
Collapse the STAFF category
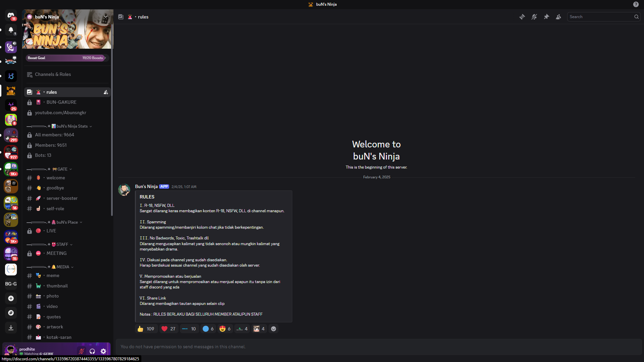(x=50, y=244)
